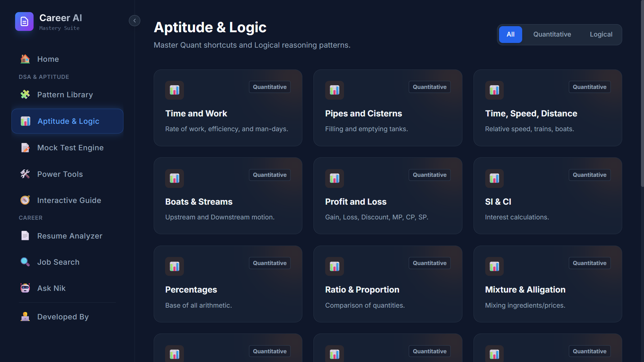Click the Quantitative badge on Pipes and Cisterns

pos(429,87)
